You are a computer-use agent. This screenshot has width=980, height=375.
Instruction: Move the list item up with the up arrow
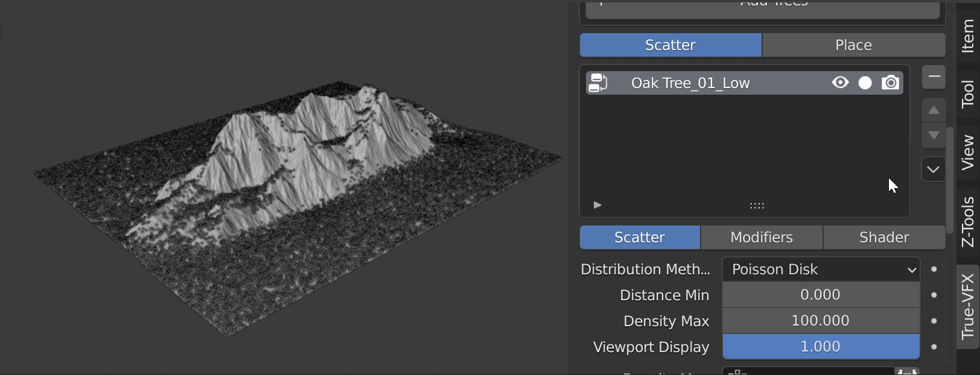click(x=934, y=110)
